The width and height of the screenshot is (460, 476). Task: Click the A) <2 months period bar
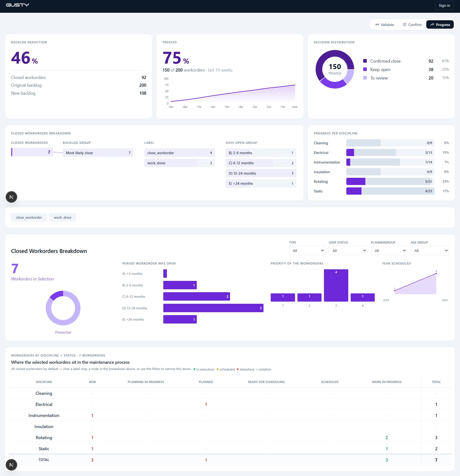click(x=165, y=274)
